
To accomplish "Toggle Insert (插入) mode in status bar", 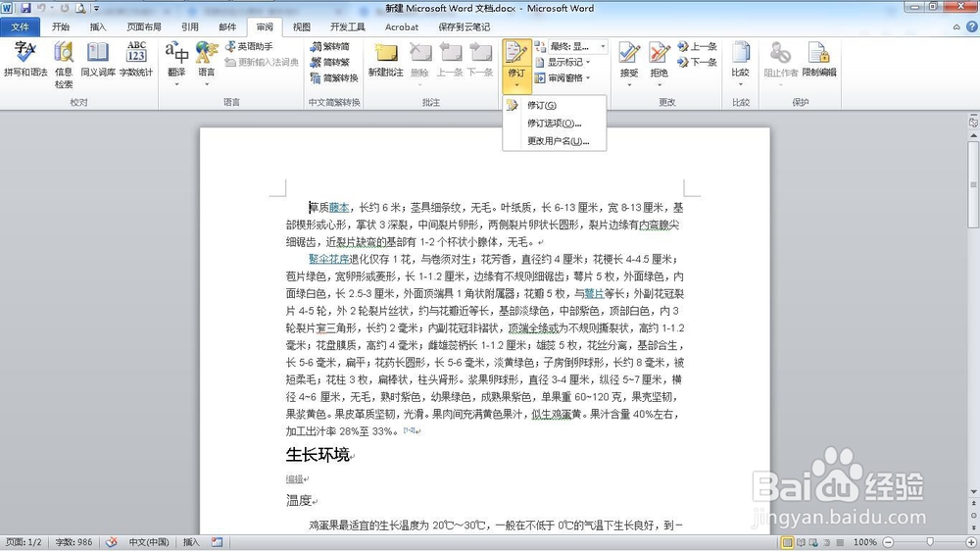I will tap(191, 542).
